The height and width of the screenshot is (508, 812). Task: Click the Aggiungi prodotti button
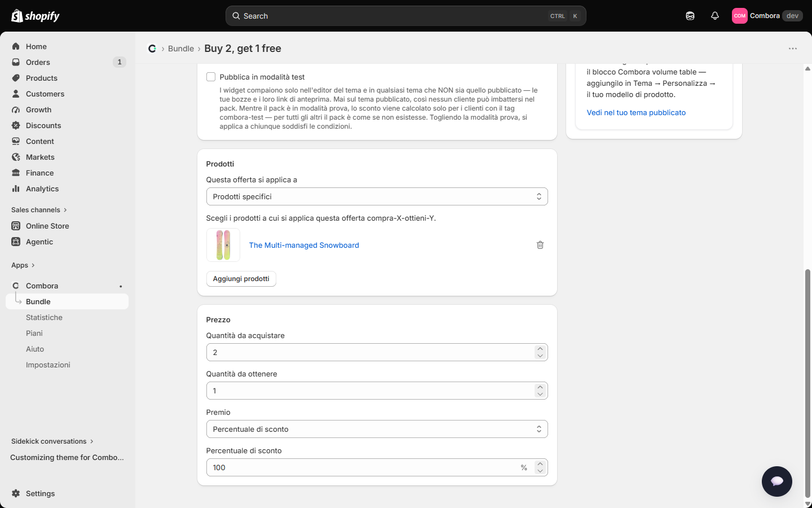[x=241, y=279]
